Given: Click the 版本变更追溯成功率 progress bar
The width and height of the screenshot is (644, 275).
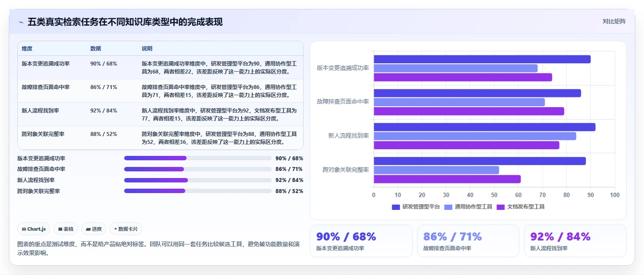Looking at the screenshot, I should point(198,158).
